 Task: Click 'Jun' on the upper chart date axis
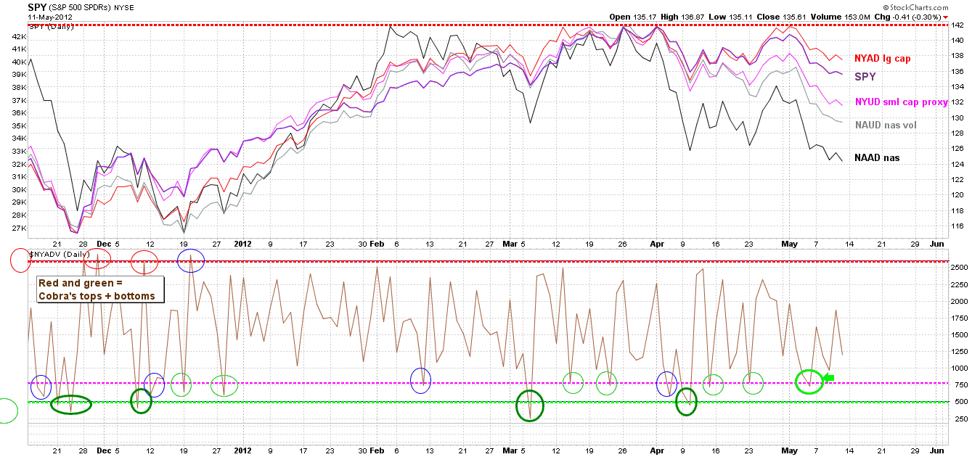point(937,244)
